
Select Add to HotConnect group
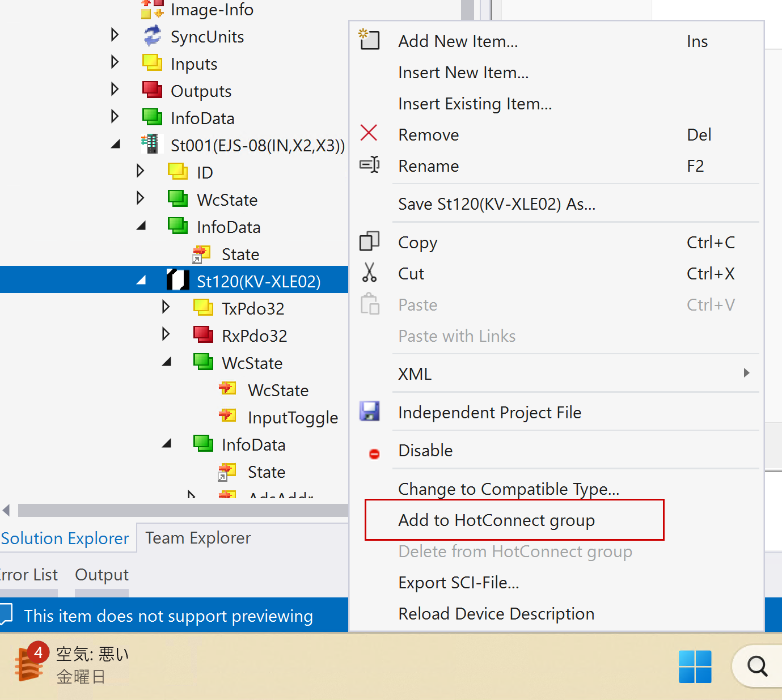click(x=496, y=520)
